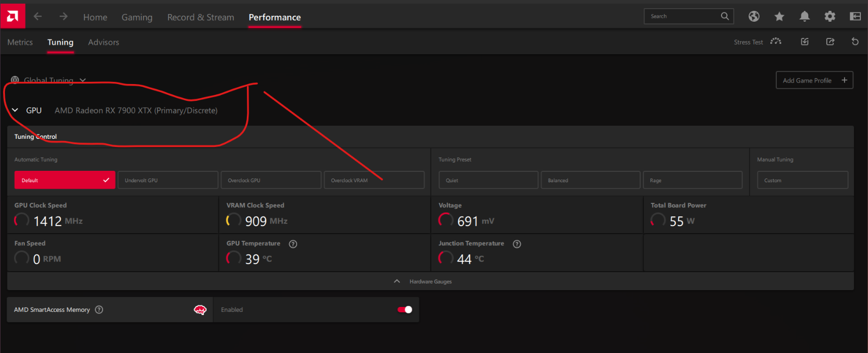
Task: Click the AMD logo icon
Action: coord(12,16)
